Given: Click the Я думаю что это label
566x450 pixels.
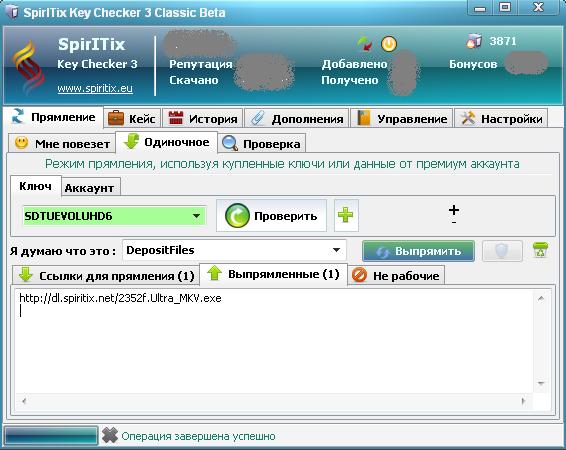Looking at the screenshot, I should click(x=63, y=251).
